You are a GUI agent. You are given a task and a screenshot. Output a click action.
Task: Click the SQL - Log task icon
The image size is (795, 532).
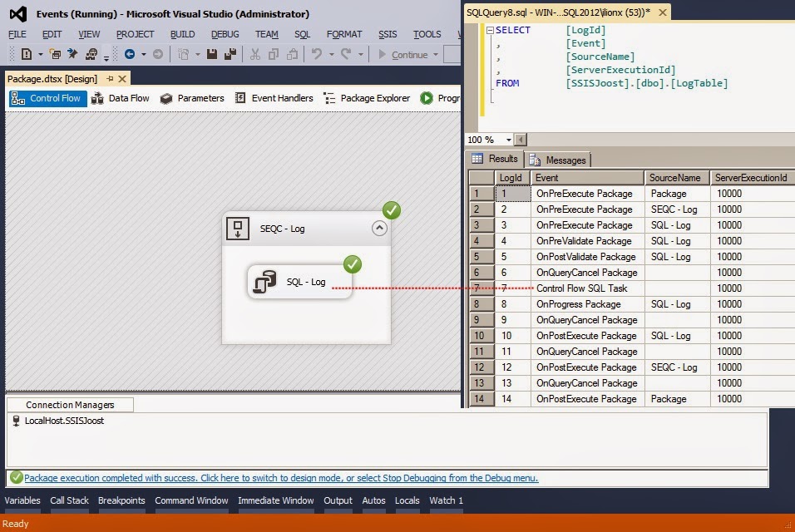[265, 282]
